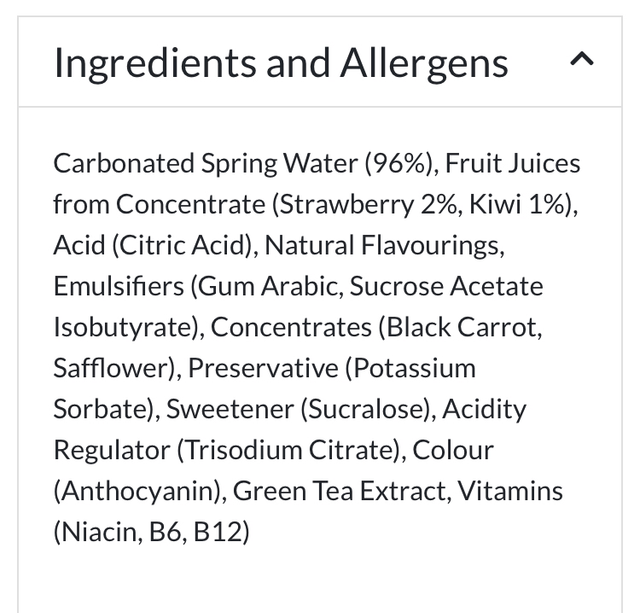Click the word Safflower
The width and height of the screenshot is (640, 613).
tap(111, 368)
